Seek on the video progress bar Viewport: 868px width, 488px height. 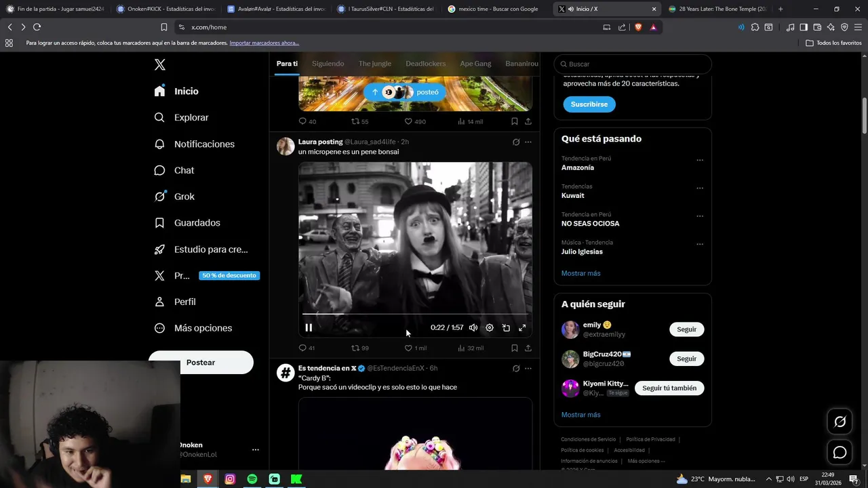(415, 314)
